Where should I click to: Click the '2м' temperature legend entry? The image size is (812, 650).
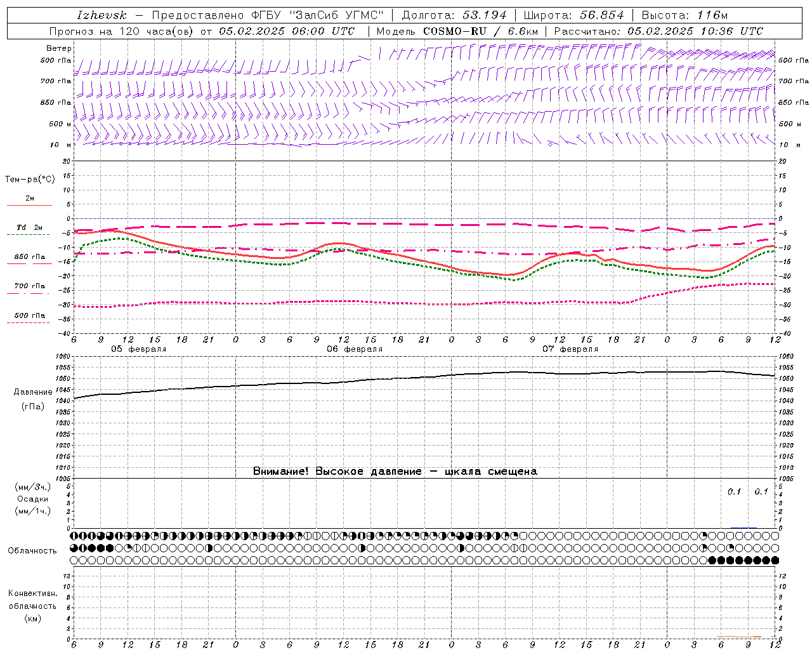tap(30, 199)
